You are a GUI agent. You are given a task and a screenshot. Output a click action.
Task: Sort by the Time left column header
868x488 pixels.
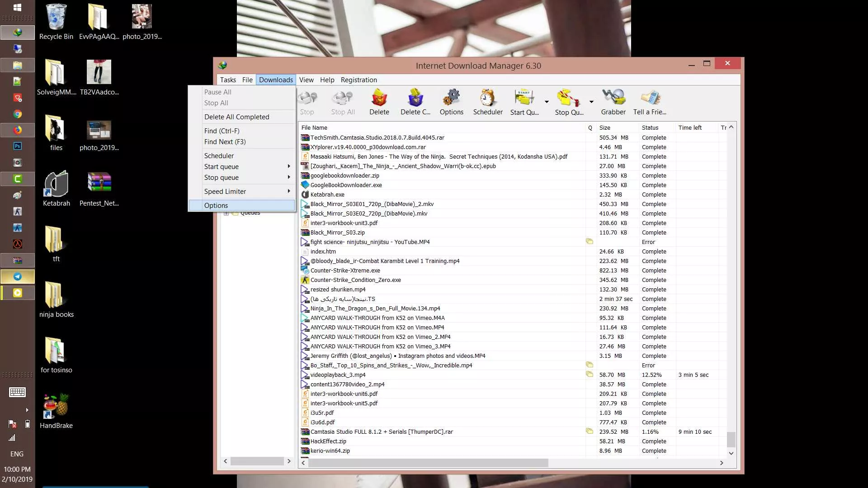pos(697,128)
